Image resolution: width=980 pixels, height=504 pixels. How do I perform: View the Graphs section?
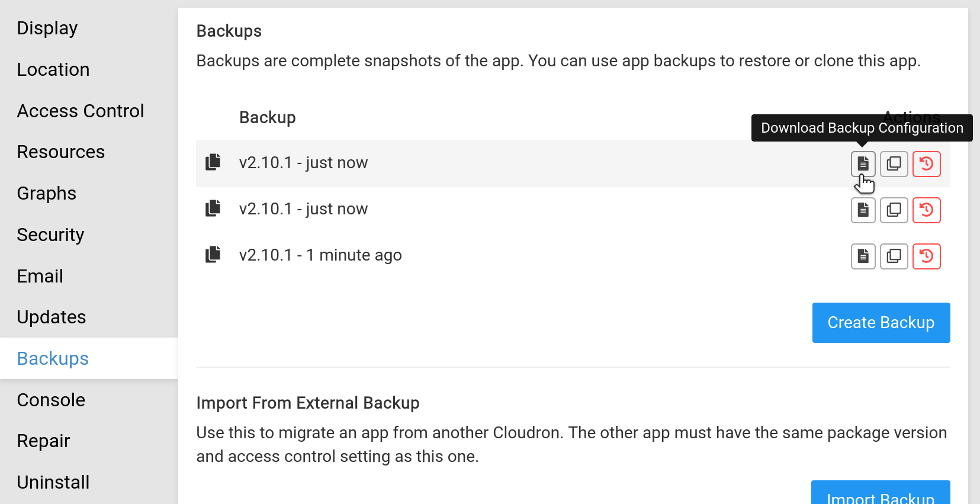tap(47, 194)
